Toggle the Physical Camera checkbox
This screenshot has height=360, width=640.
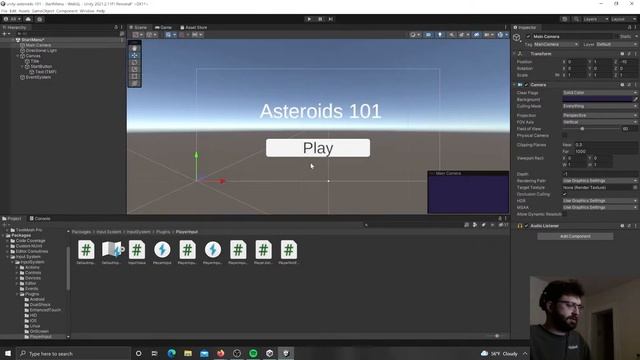click(564, 136)
